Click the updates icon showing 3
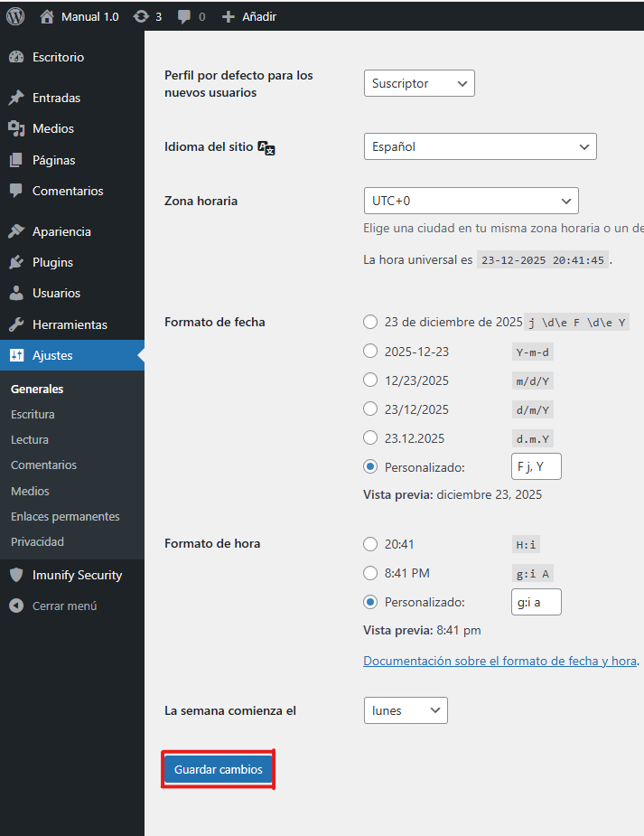The image size is (644, 836). pyautogui.click(x=141, y=16)
